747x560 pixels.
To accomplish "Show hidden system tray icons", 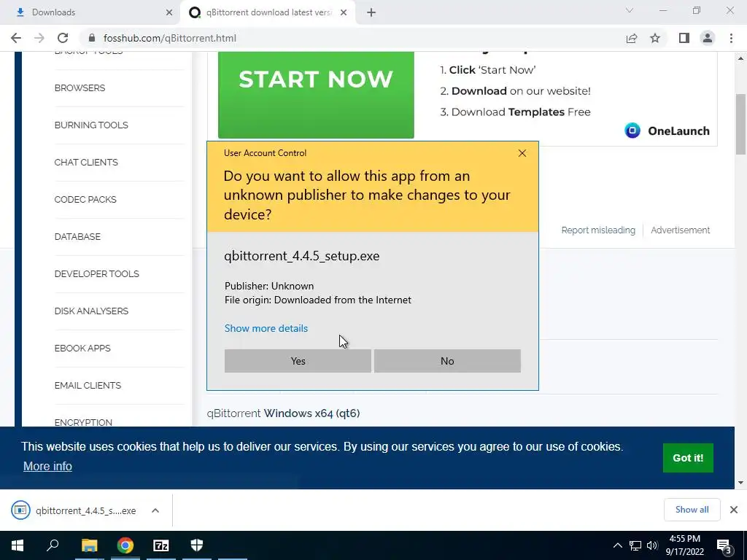I will [x=617, y=545].
